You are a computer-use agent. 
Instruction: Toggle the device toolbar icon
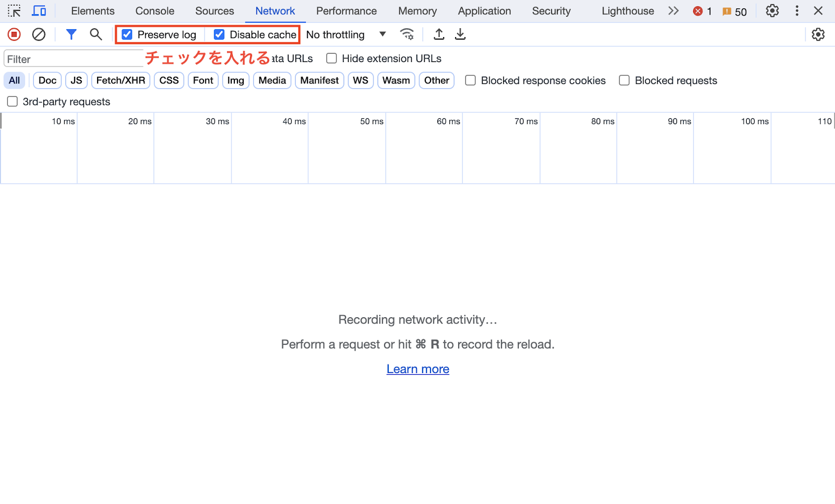39,11
